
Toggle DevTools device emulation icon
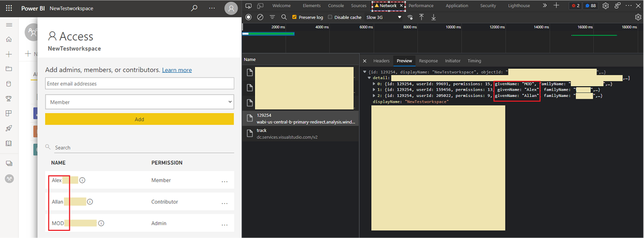(x=260, y=6)
